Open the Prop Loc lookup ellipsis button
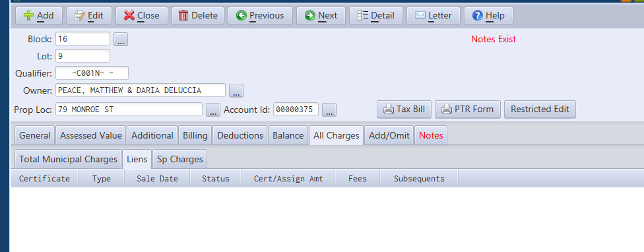Image resolution: width=644 pixels, height=252 pixels. pos(212,110)
